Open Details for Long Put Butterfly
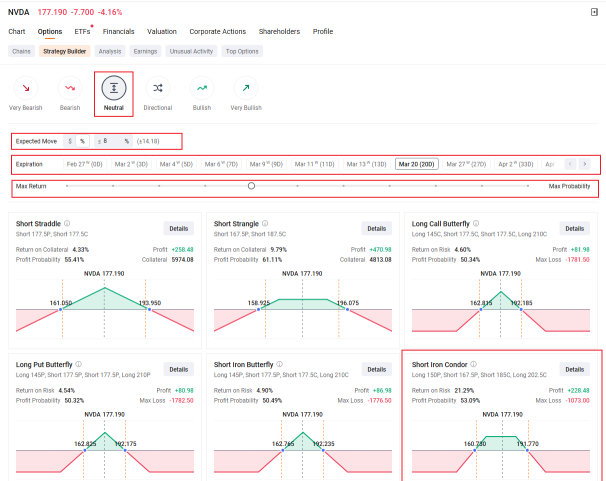 (x=179, y=370)
